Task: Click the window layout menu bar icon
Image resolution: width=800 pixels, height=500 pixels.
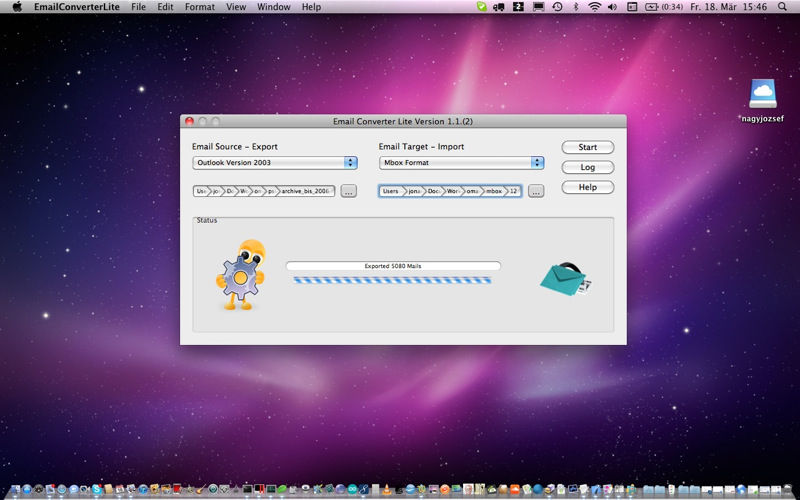Action: click(x=632, y=7)
